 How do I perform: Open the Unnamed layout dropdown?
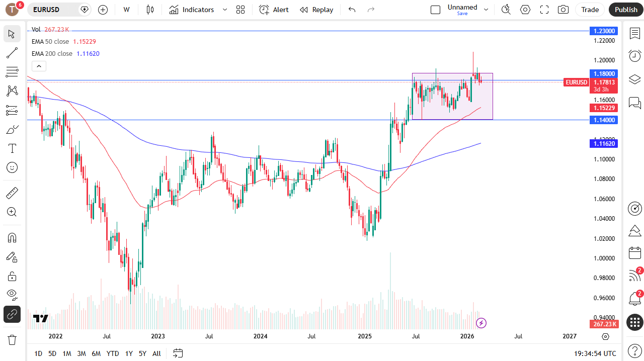(x=486, y=10)
